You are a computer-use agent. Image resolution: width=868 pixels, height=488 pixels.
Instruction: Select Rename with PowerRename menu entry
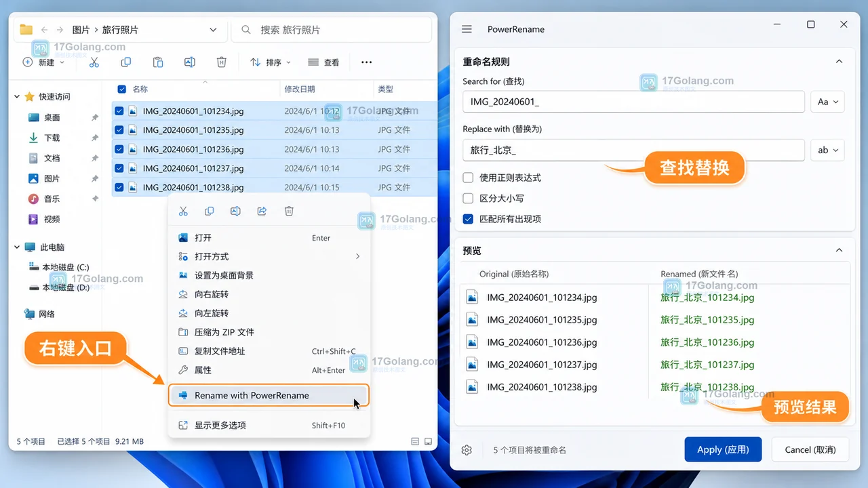[269, 395]
